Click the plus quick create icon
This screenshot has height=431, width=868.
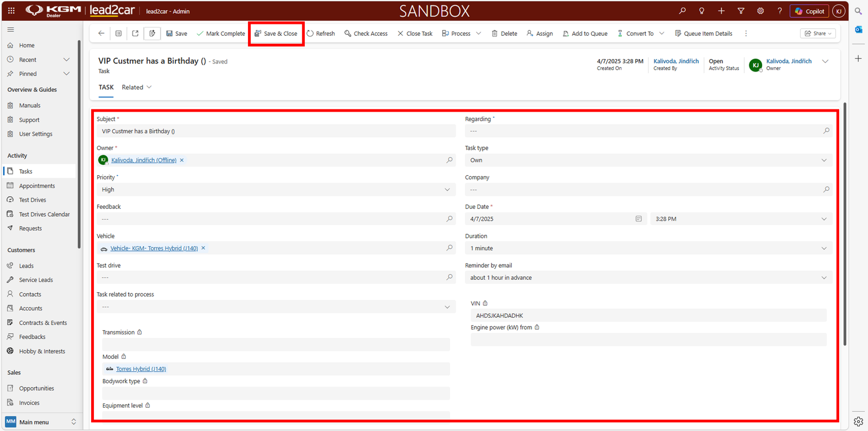[721, 11]
